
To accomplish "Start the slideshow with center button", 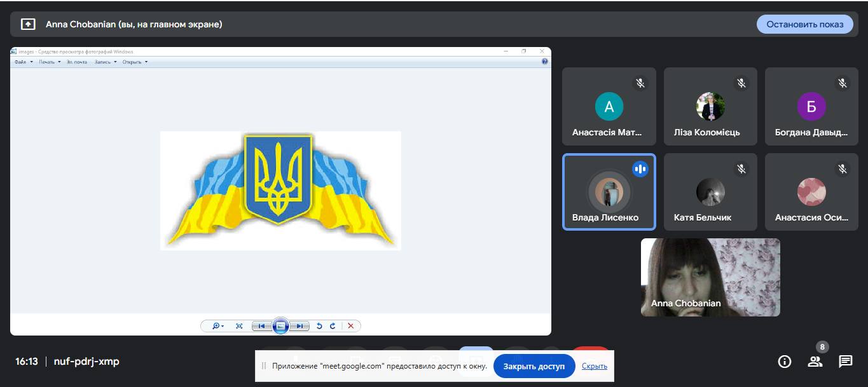I will [x=280, y=326].
